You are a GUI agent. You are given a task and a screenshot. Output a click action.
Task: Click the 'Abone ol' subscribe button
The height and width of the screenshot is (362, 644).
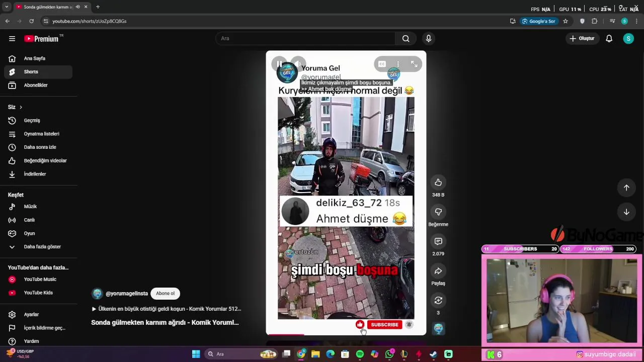click(x=165, y=294)
